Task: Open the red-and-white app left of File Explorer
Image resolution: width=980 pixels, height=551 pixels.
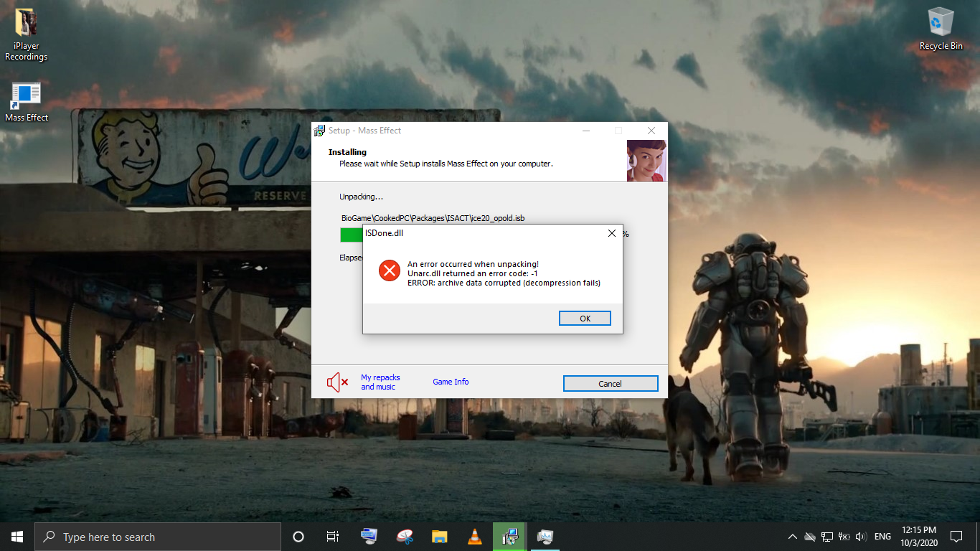Action: click(405, 537)
